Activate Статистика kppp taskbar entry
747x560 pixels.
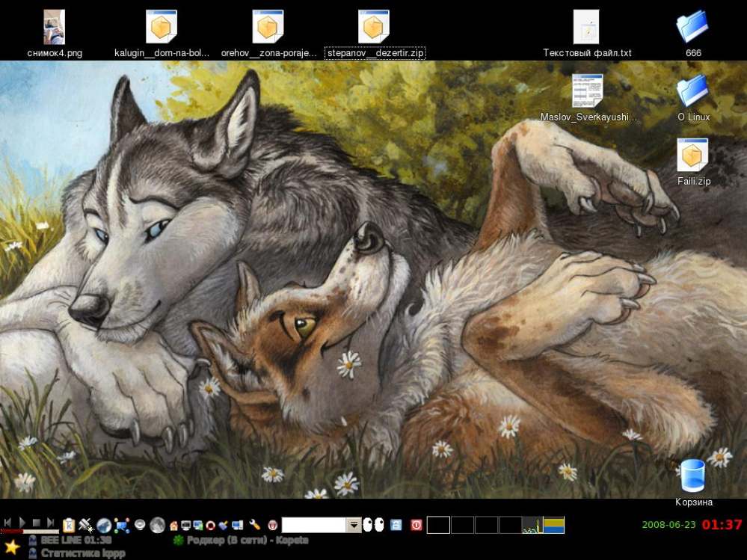click(x=77, y=553)
